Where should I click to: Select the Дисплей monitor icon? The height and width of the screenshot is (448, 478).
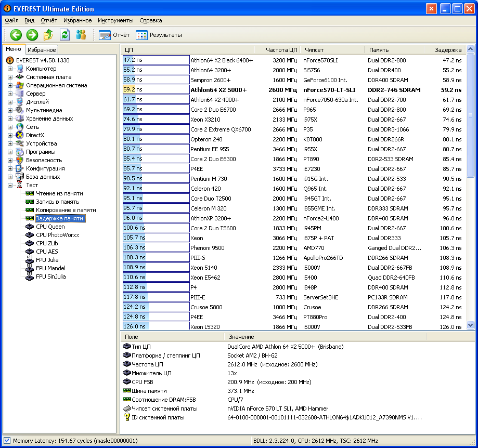click(x=20, y=102)
